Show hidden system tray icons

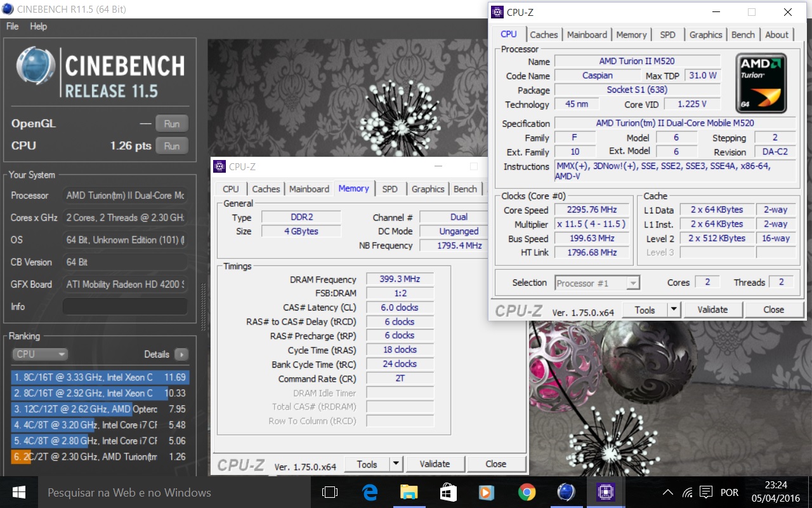coord(668,493)
